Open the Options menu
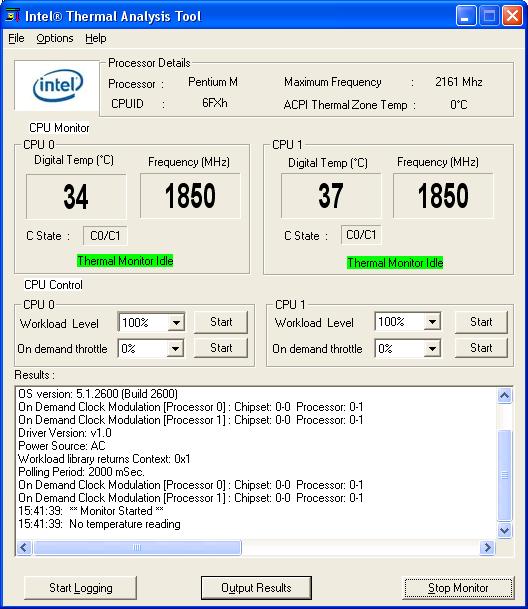 (x=55, y=38)
